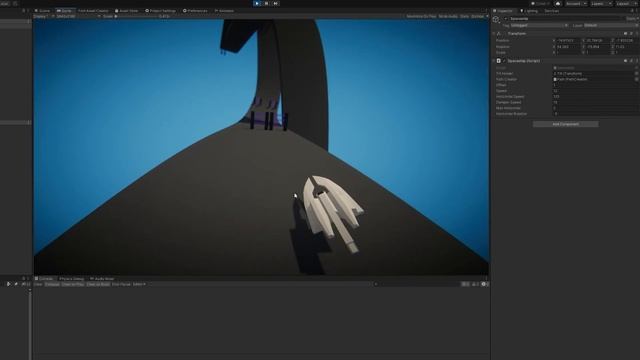Collapse the Spaceship script component
Image resolution: width=640 pixels, height=360 pixels.
[x=493, y=61]
